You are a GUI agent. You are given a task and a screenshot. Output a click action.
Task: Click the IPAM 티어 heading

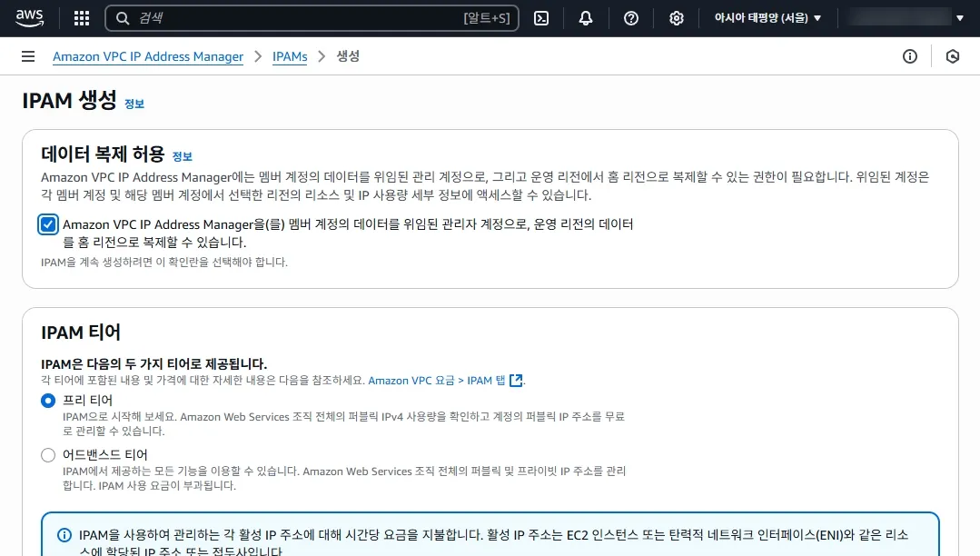pyautogui.click(x=81, y=333)
